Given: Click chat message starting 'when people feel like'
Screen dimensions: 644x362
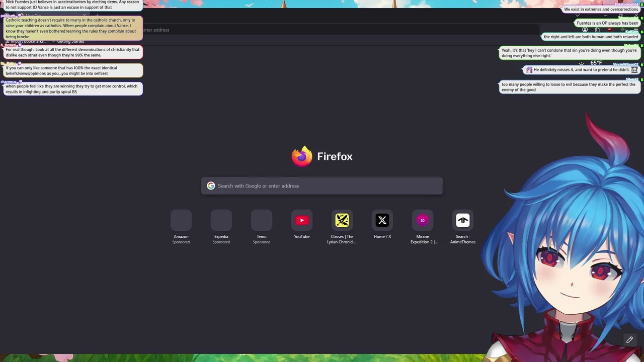Looking at the screenshot, I should (x=72, y=89).
